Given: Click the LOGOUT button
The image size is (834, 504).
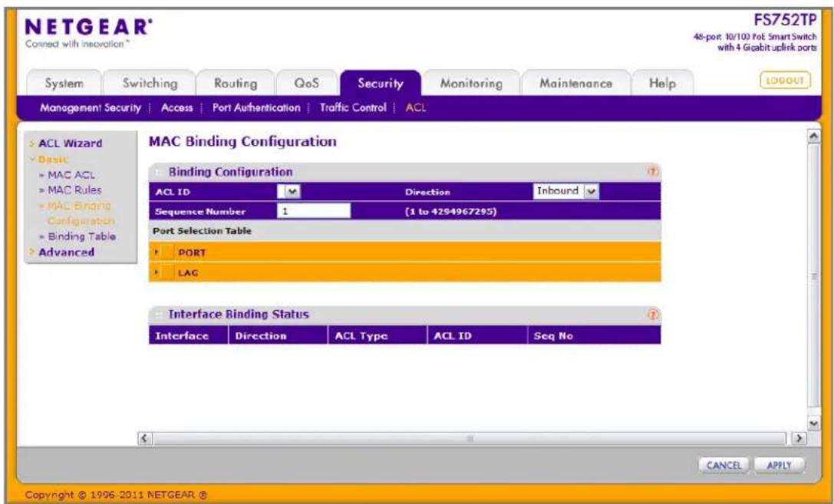Looking at the screenshot, I should click(x=785, y=81).
